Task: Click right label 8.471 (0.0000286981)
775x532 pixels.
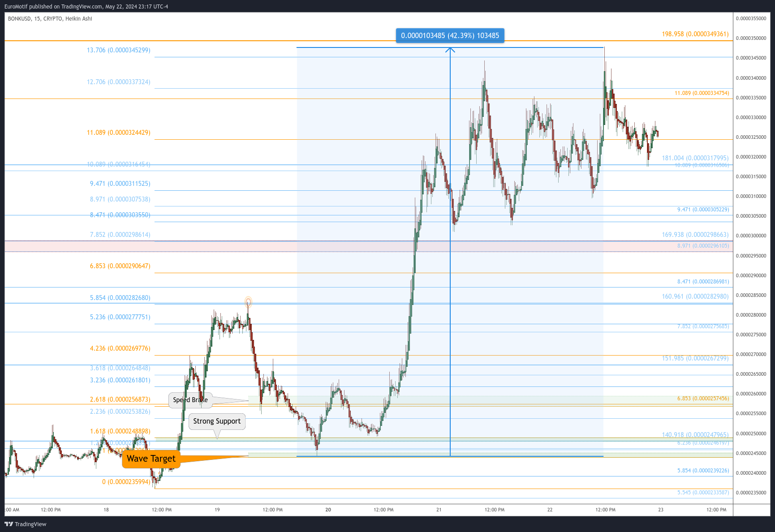Action: 703,282
